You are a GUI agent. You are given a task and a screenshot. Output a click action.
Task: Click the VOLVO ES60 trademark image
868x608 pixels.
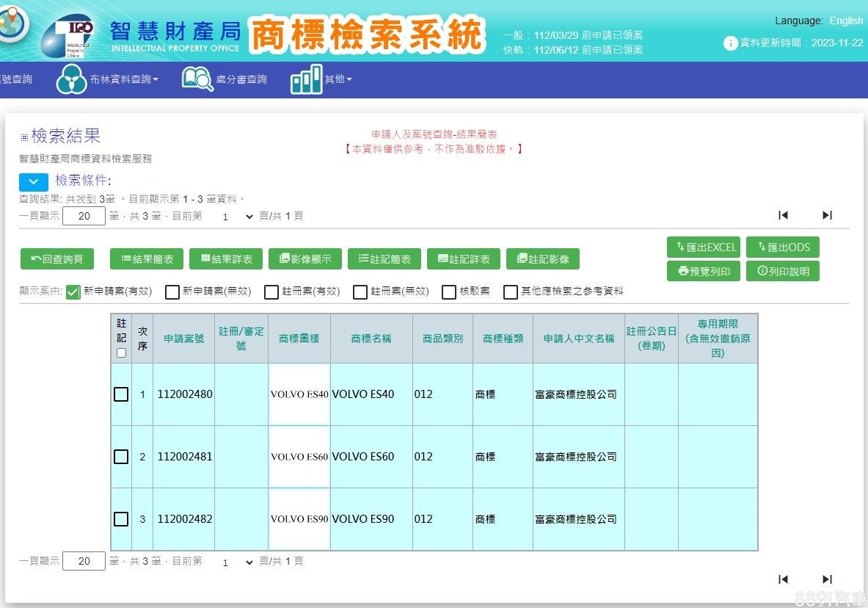pos(299,457)
